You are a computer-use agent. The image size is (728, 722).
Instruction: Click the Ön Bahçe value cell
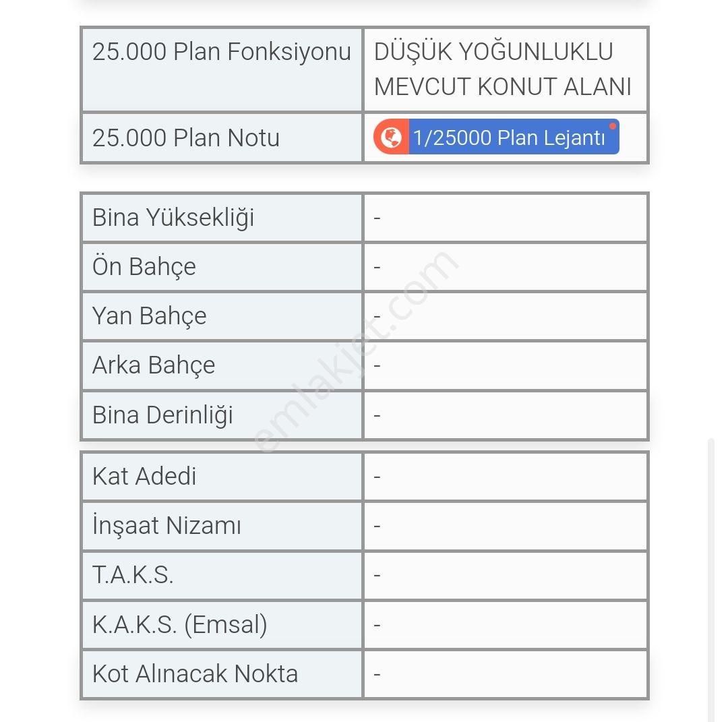coord(505,267)
